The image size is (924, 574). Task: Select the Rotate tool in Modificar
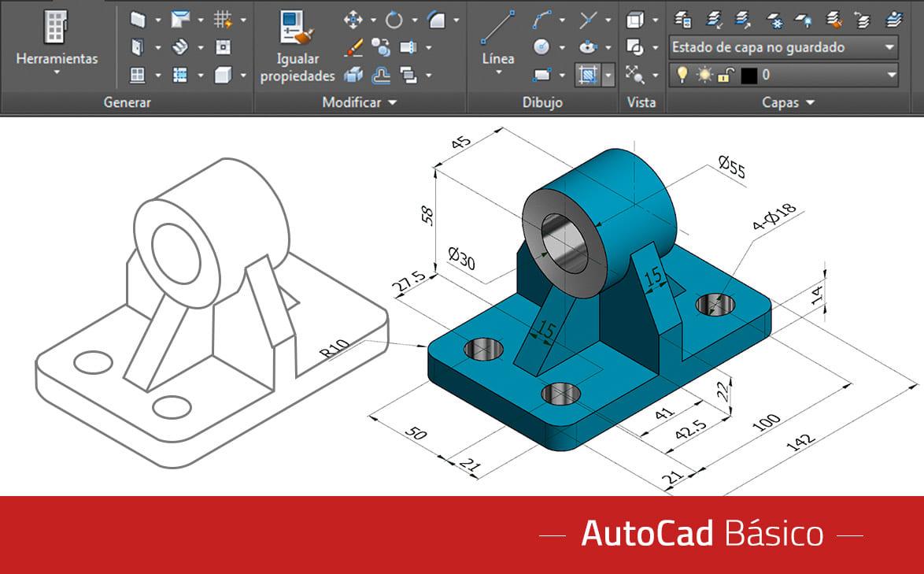394,20
